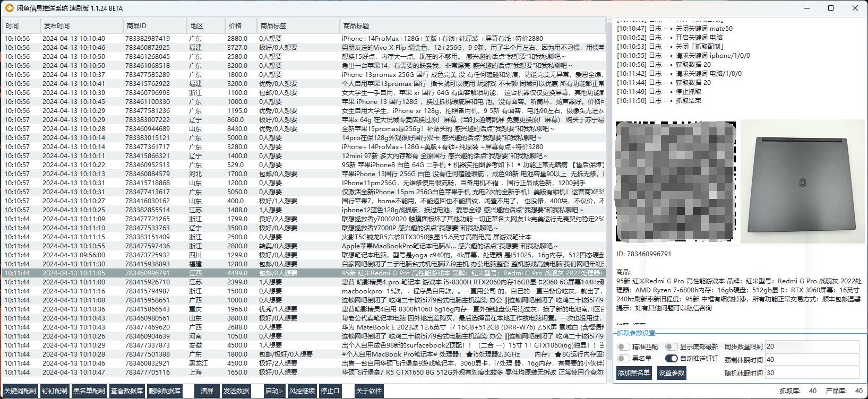868x399 pixels.
Task: Click the title starting 华为 MateBook E 2023款
Action: coord(472,327)
